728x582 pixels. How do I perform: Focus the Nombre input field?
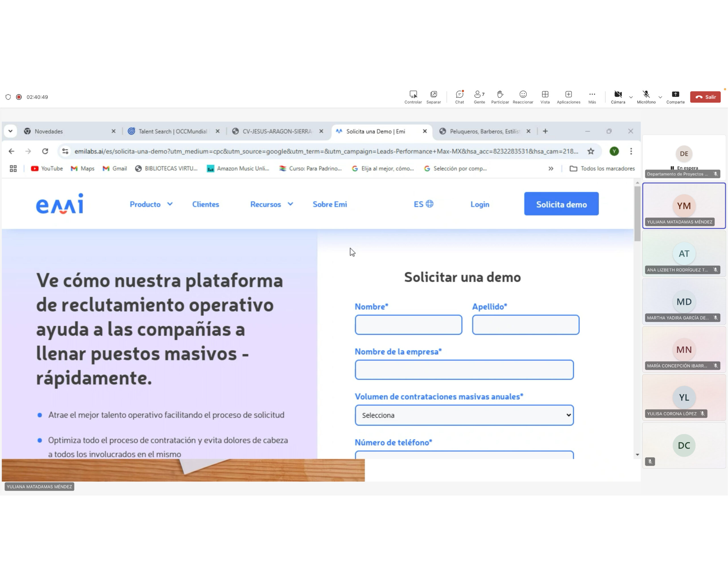tap(408, 325)
